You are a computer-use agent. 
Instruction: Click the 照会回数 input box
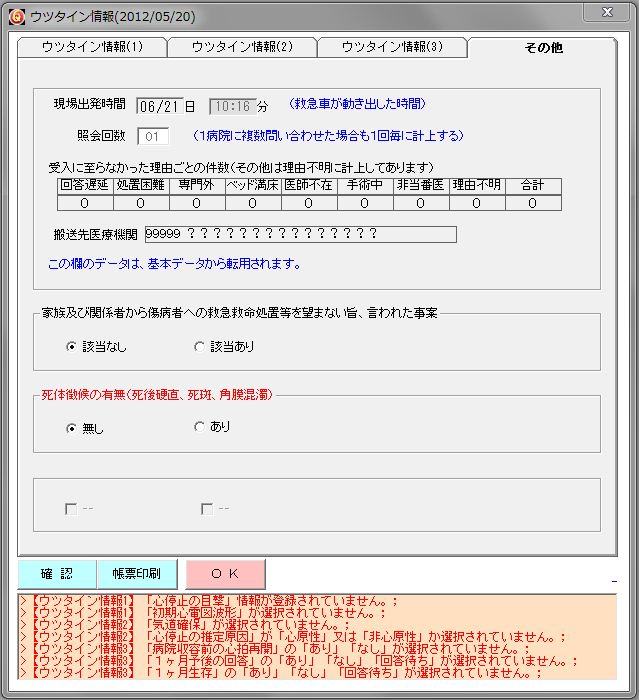pos(153,136)
